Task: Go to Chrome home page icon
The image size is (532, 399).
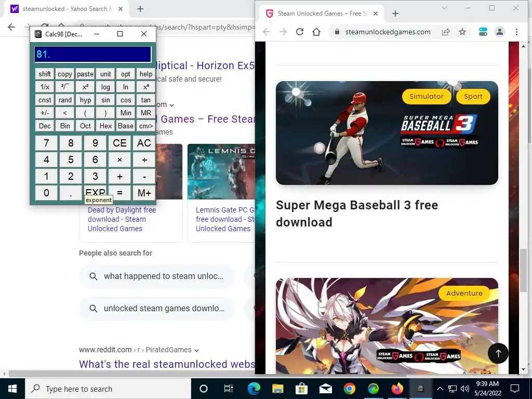Action: (316, 32)
